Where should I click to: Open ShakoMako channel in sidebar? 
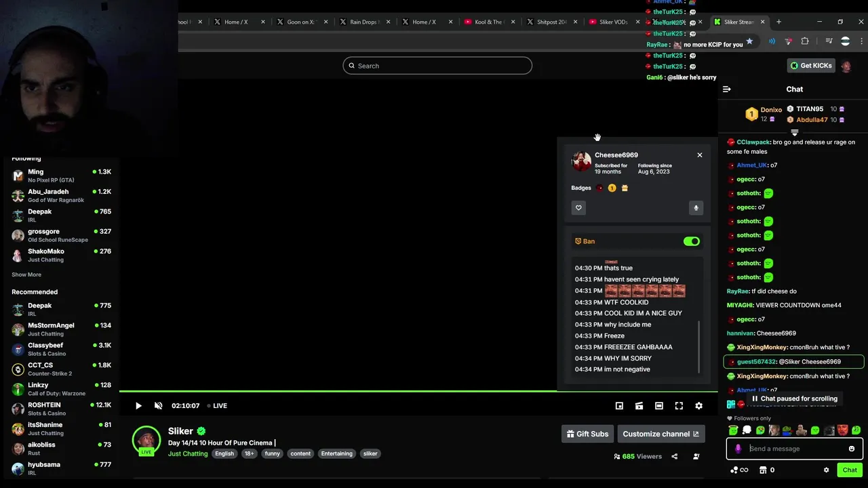click(61, 255)
